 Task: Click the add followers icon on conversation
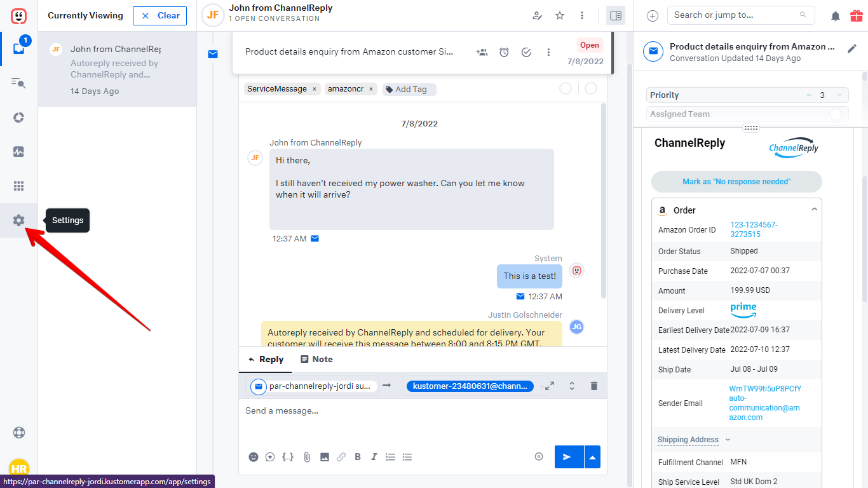tap(482, 52)
